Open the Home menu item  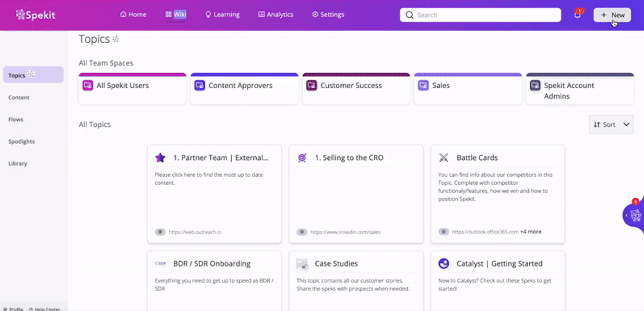click(x=133, y=14)
